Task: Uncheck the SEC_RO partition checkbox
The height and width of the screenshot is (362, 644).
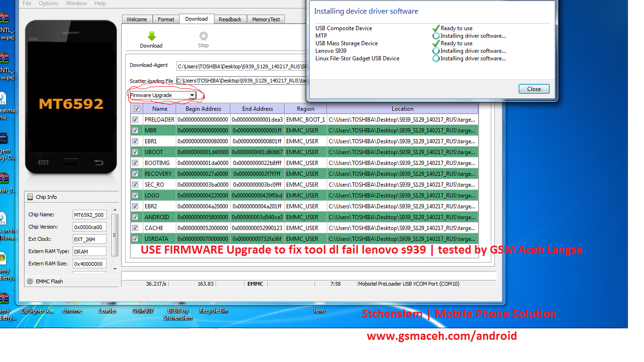Action: point(135,185)
